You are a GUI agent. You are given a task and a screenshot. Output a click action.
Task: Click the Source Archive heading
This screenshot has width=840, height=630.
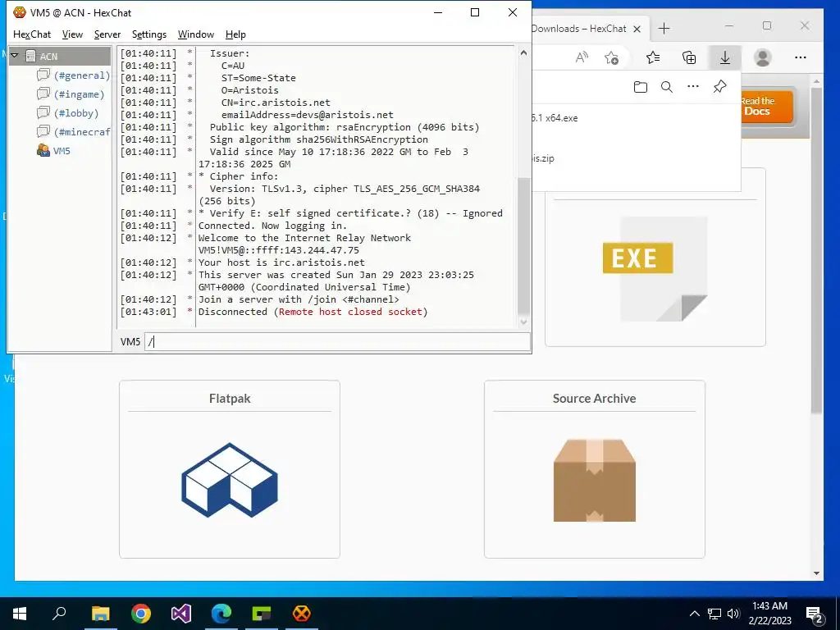594,399
